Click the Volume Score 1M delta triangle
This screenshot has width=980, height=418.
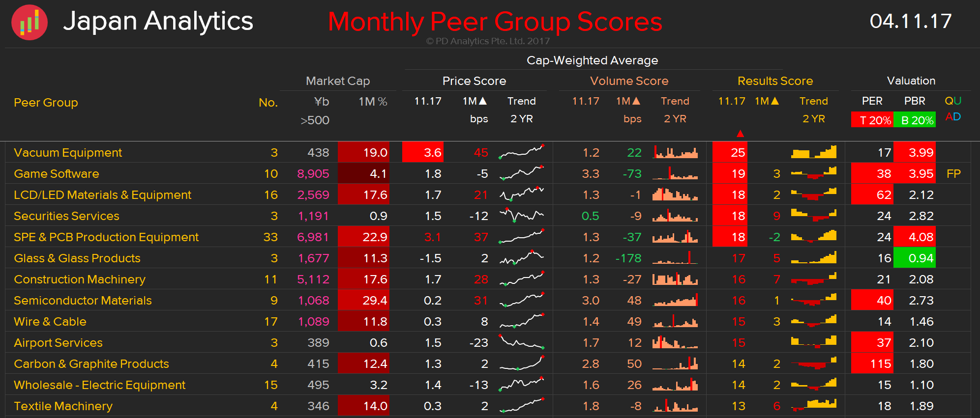[x=636, y=101]
